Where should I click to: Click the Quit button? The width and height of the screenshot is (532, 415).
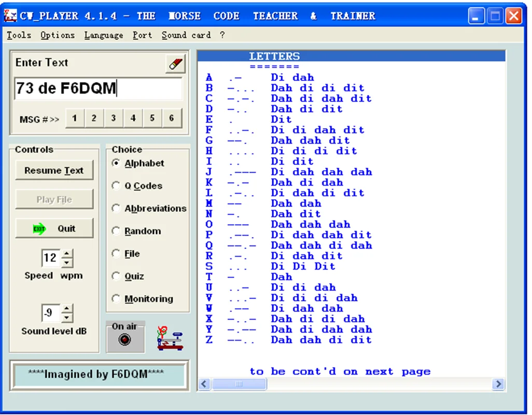tap(54, 228)
